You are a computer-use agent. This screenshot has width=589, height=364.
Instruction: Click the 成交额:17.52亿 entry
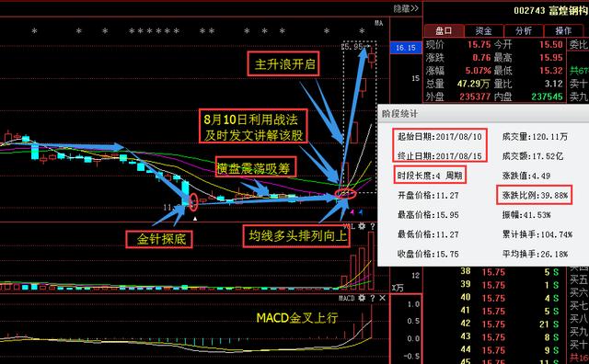533,156
